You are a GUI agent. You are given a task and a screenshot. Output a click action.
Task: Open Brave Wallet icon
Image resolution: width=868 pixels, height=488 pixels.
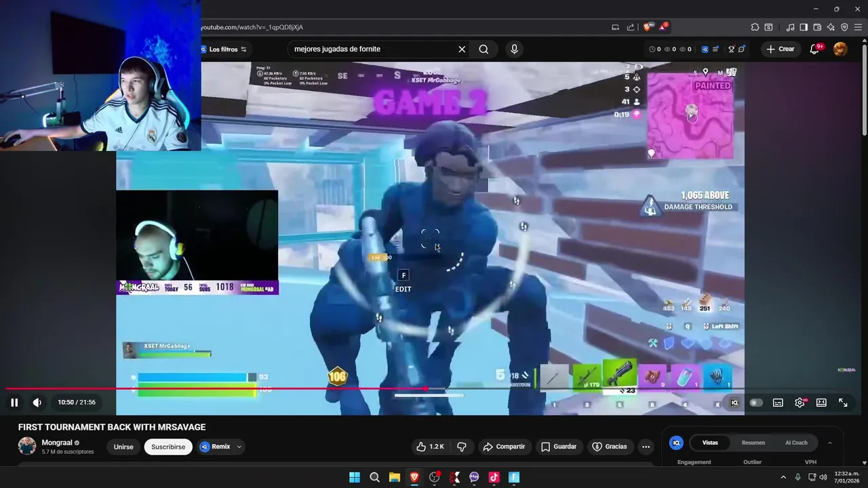point(817,27)
